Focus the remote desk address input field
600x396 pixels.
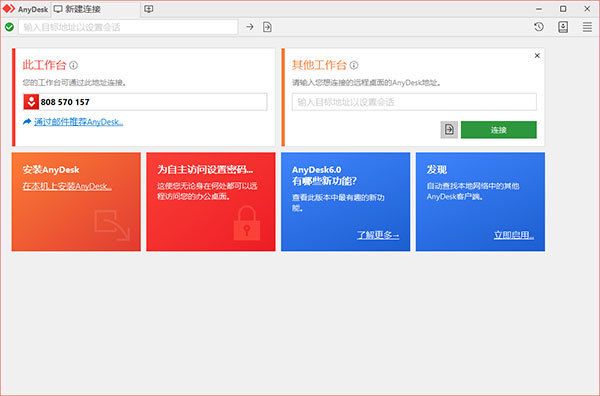(x=414, y=102)
